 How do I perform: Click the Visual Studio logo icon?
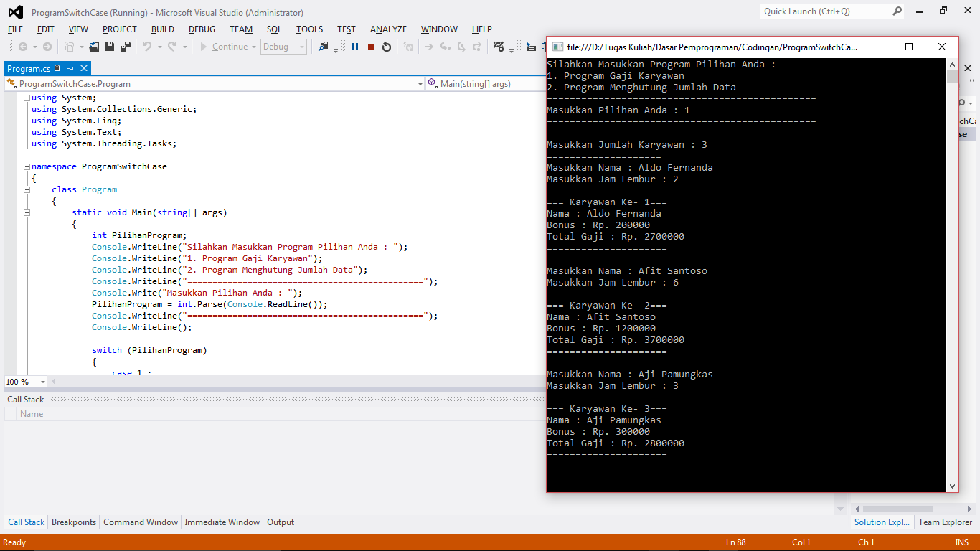(15, 12)
